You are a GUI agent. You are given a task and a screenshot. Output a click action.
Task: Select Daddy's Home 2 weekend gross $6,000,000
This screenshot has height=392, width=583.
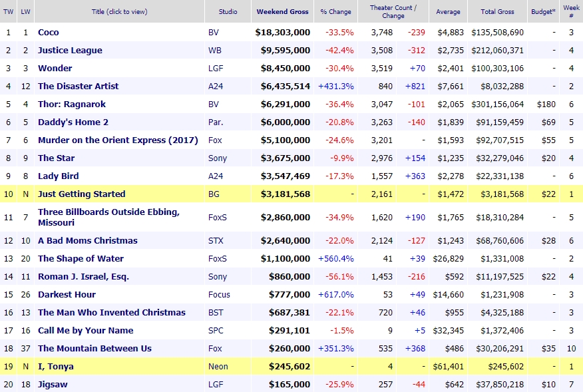click(286, 122)
